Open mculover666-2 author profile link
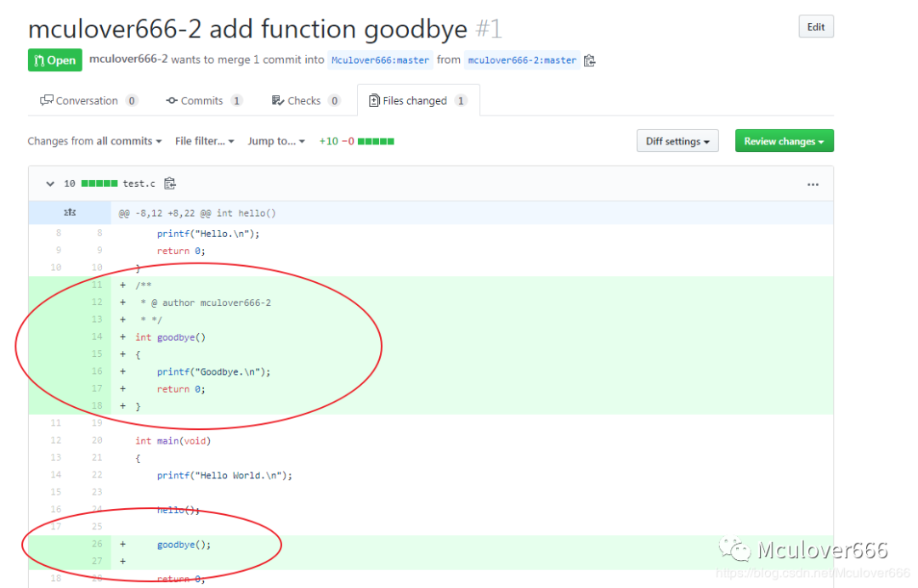The height and width of the screenshot is (588, 918). pos(128,59)
